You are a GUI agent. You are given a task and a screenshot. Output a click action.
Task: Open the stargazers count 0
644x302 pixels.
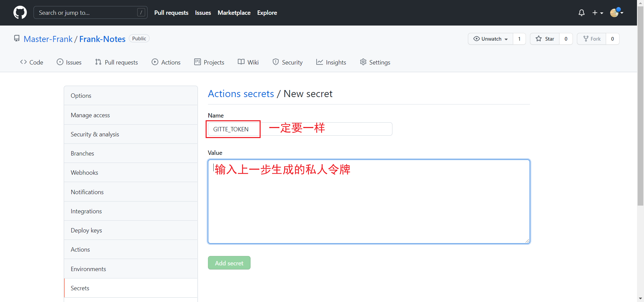tap(566, 39)
